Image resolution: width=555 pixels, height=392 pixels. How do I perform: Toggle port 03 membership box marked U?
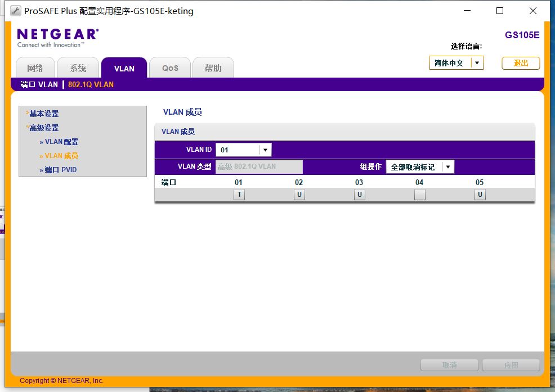tap(360, 195)
